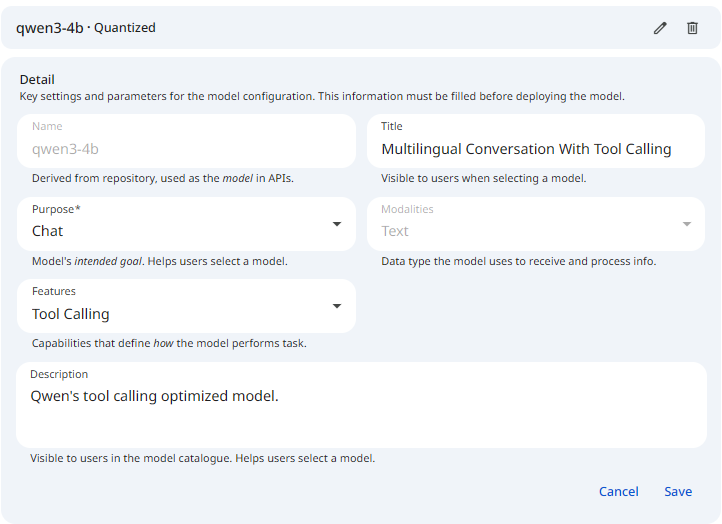722x524 pixels.
Task: Save the model configuration
Action: [x=678, y=491]
